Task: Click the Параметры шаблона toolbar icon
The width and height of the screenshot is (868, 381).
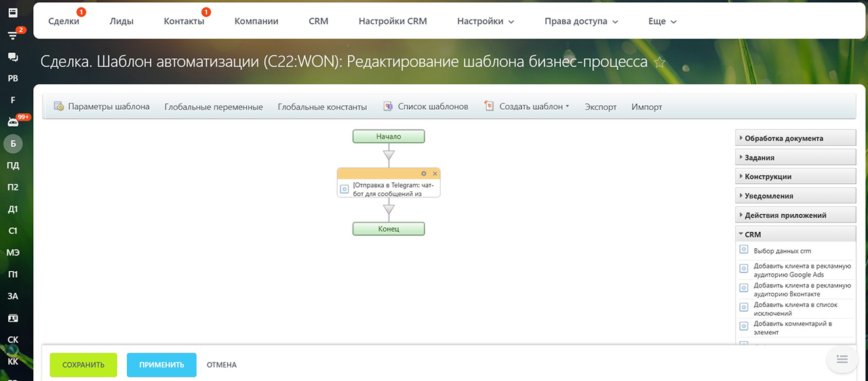Action: (59, 106)
